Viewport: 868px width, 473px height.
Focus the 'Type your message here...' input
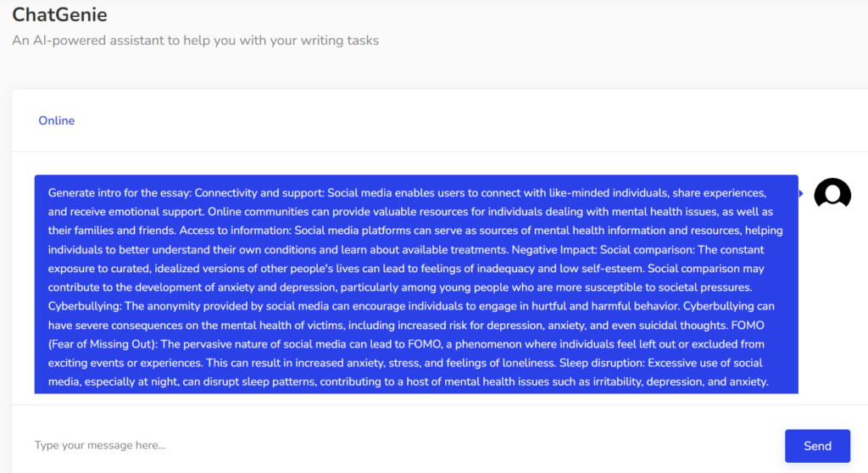(398, 445)
